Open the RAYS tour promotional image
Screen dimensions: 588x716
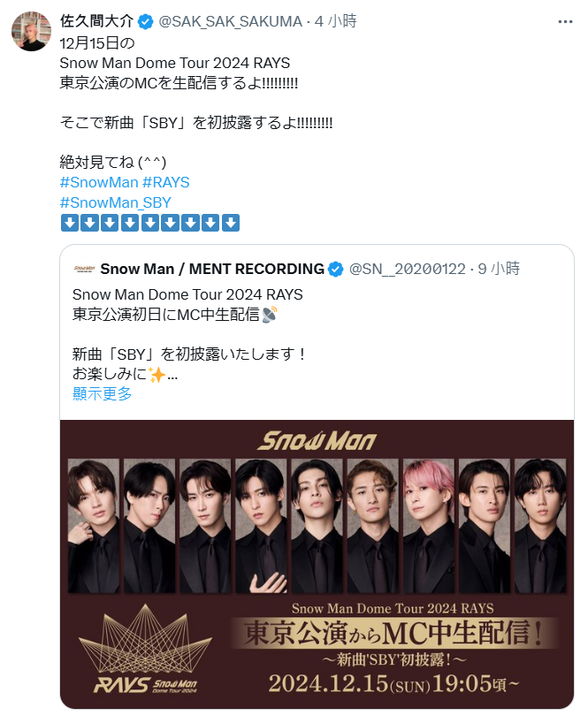click(x=317, y=564)
